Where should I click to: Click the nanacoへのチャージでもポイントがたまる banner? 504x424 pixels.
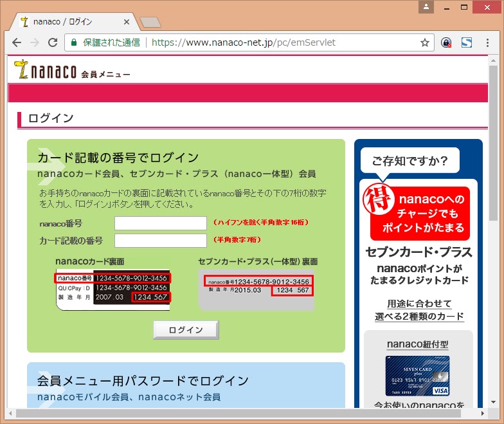417,212
